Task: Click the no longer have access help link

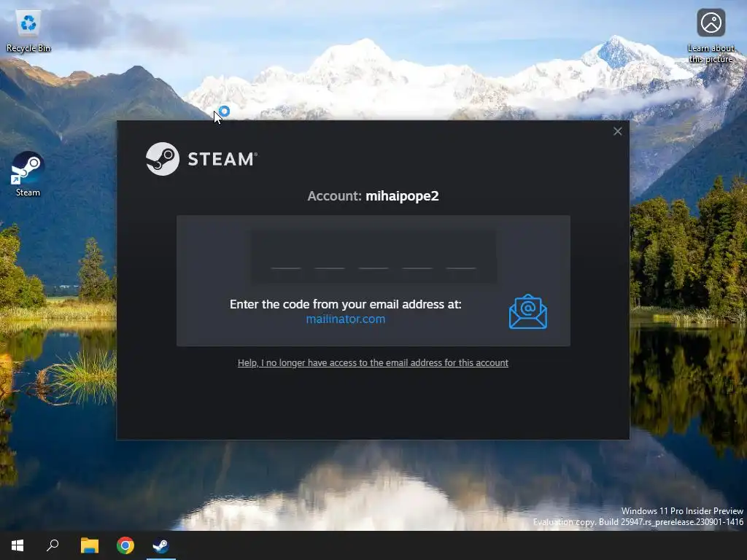Action: 373,363
